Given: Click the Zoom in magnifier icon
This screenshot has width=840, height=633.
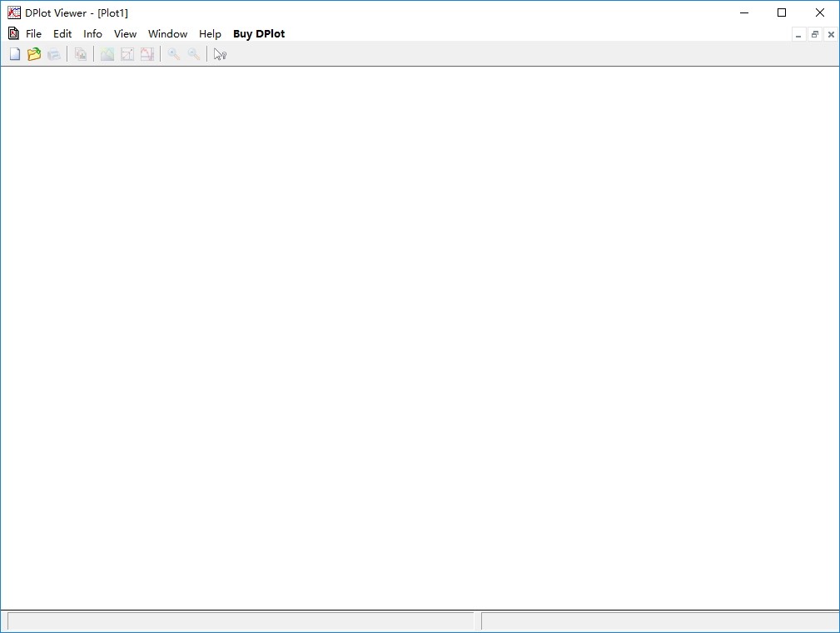Looking at the screenshot, I should coord(173,54).
